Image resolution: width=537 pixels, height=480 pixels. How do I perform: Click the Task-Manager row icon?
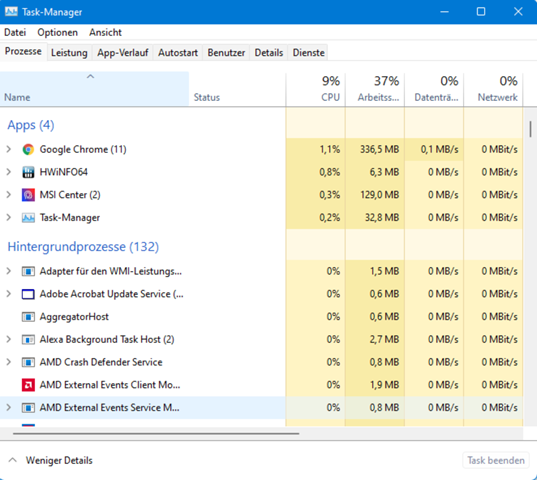[28, 218]
